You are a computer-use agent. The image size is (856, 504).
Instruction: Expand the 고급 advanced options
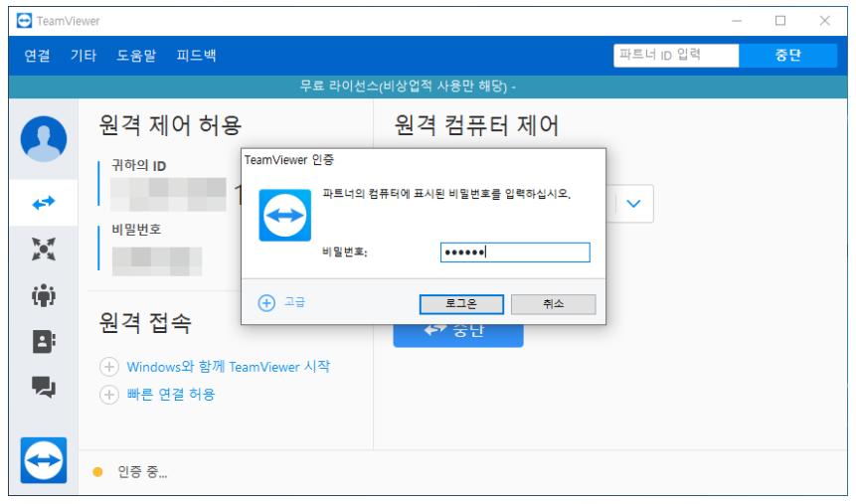pos(295,302)
